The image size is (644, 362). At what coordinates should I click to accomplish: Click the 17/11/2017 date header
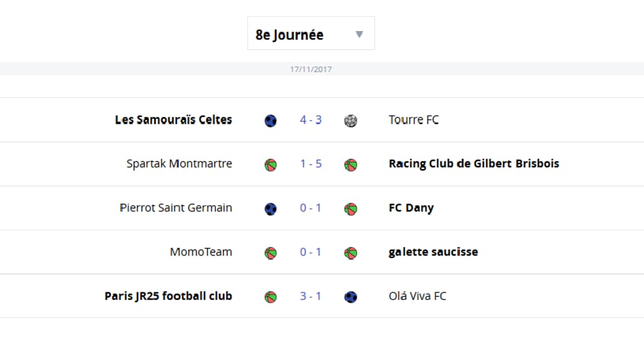pyautogui.click(x=311, y=69)
